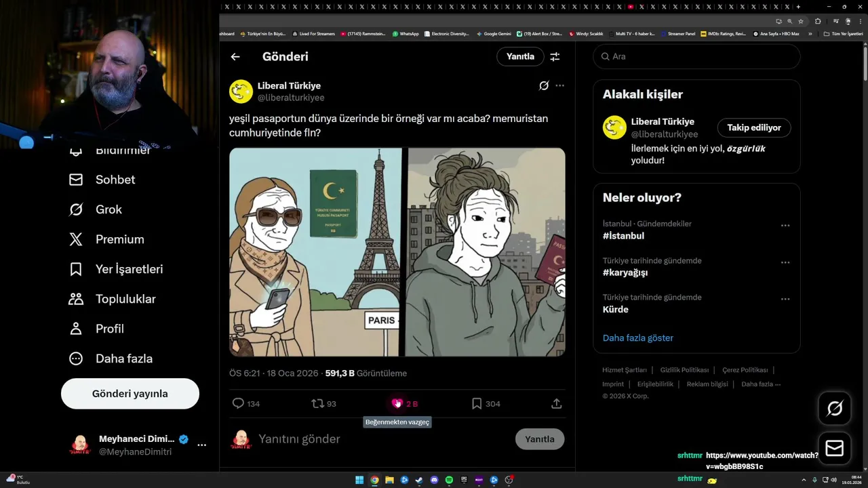
Task: Open a new browser tab with plus
Action: (x=798, y=7)
